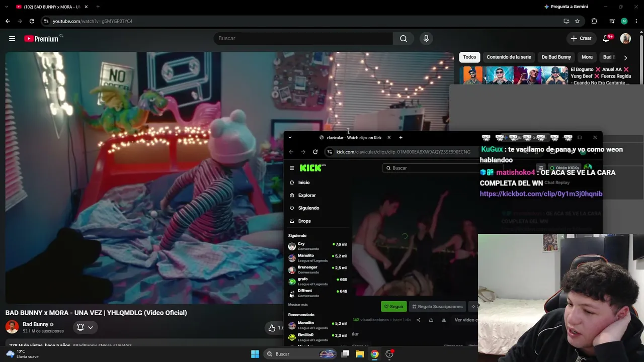The height and width of the screenshot is (362, 644).
Task: Open the Bad Bunny channel name link
Action: click(35, 324)
